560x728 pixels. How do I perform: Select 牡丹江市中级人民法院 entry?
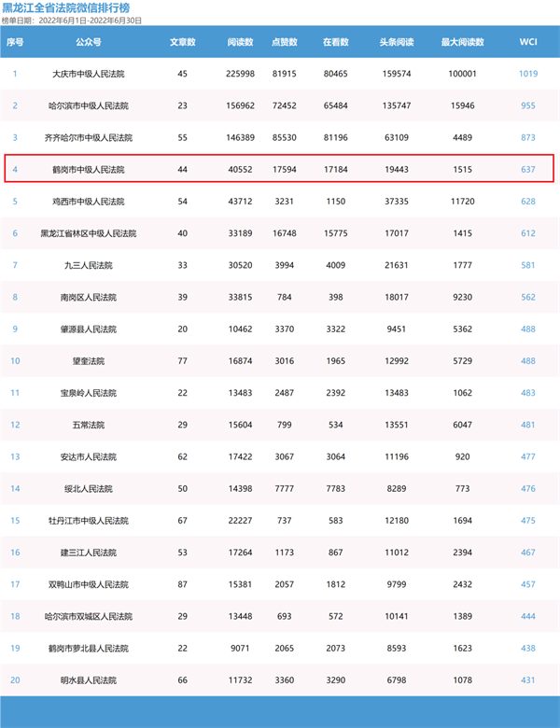(x=89, y=521)
